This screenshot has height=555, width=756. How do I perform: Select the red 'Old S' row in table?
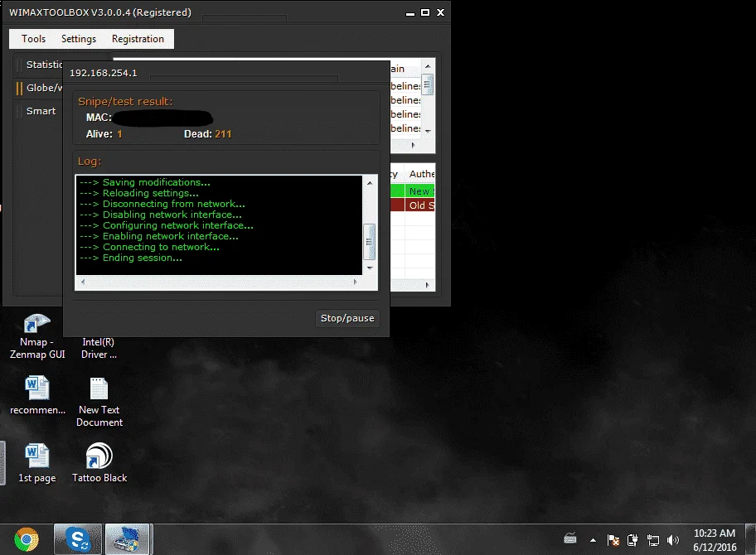[412, 205]
